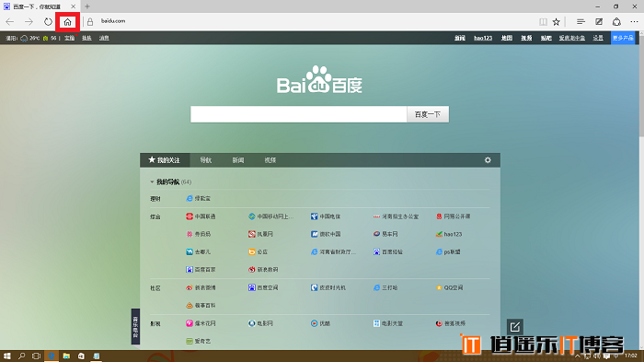Switch to the 新闻 tab
644x362 pixels.
click(x=237, y=160)
